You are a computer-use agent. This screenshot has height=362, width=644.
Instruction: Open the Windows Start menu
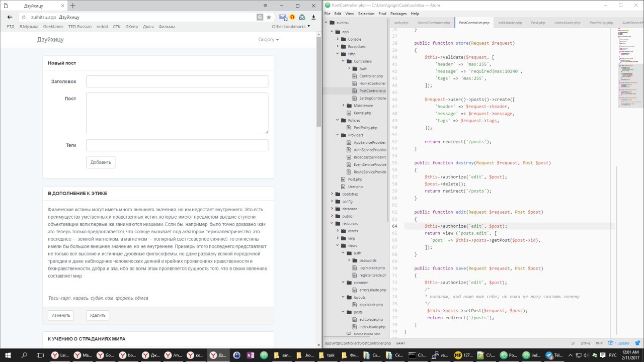(8, 355)
